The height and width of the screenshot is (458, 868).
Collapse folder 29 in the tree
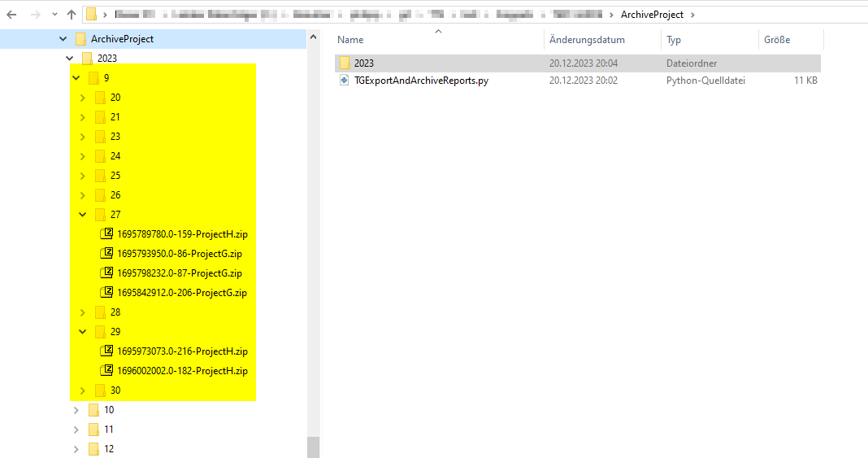[83, 332]
